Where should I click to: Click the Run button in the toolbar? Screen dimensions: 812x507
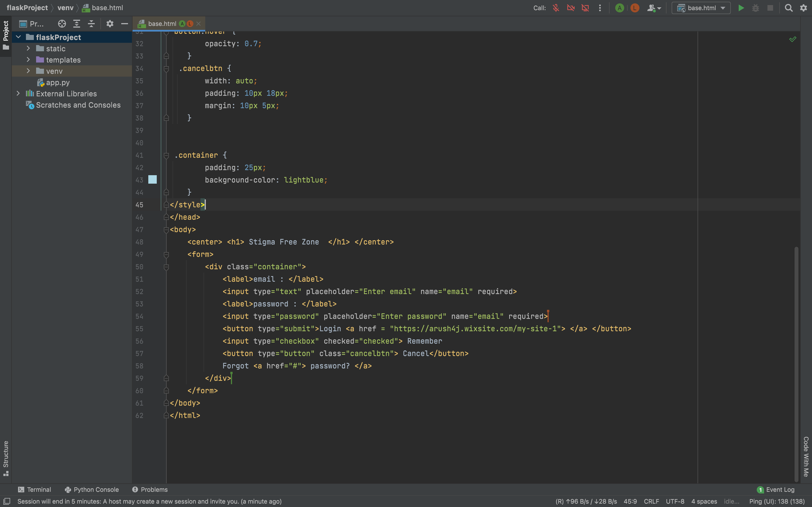click(x=741, y=8)
